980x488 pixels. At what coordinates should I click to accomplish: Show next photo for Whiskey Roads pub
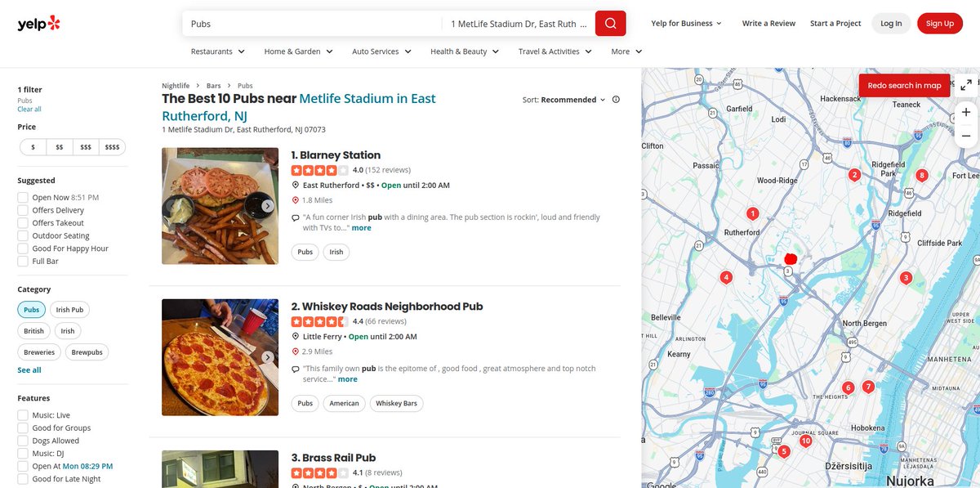click(x=267, y=357)
